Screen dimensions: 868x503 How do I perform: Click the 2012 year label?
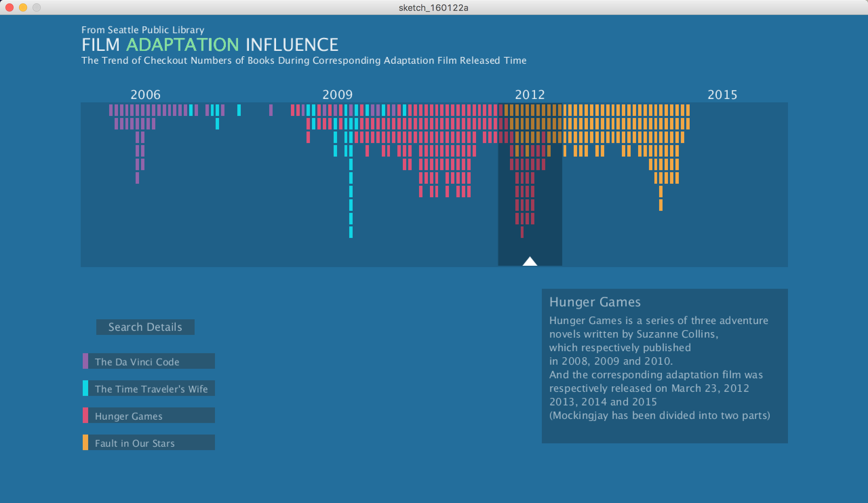(x=530, y=95)
